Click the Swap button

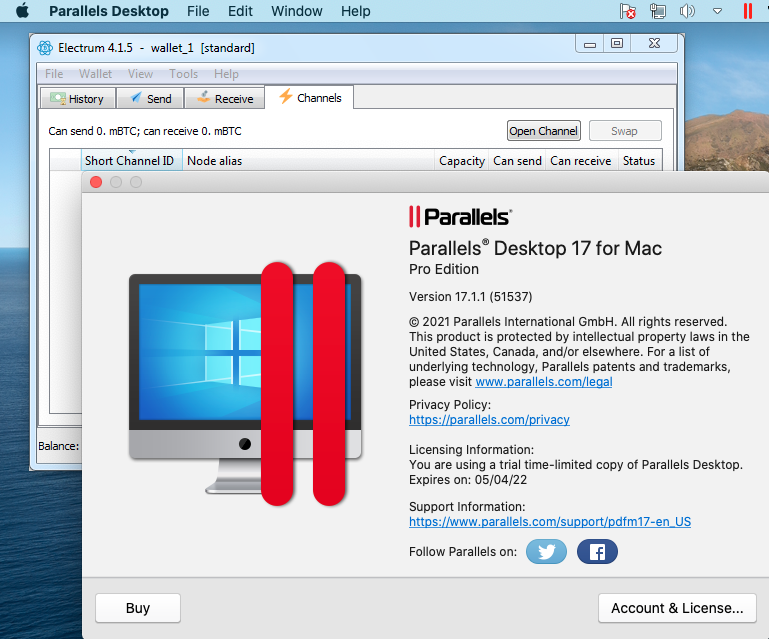coord(625,131)
